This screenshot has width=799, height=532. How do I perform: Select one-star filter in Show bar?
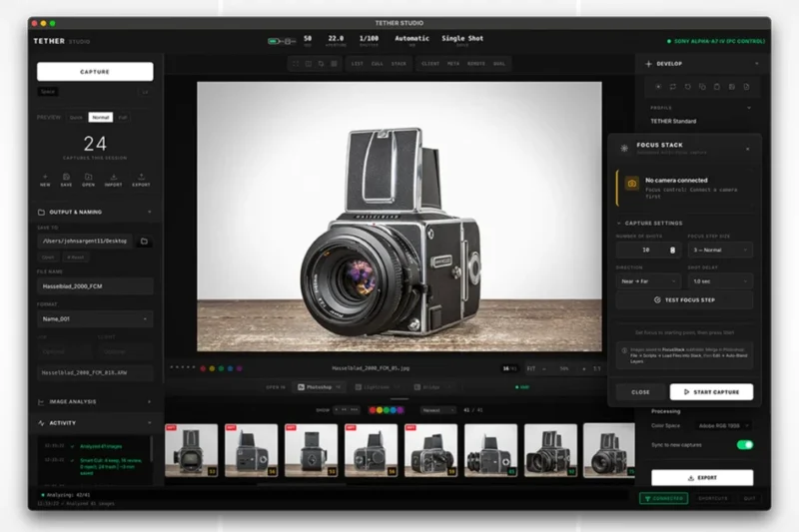(x=336, y=410)
